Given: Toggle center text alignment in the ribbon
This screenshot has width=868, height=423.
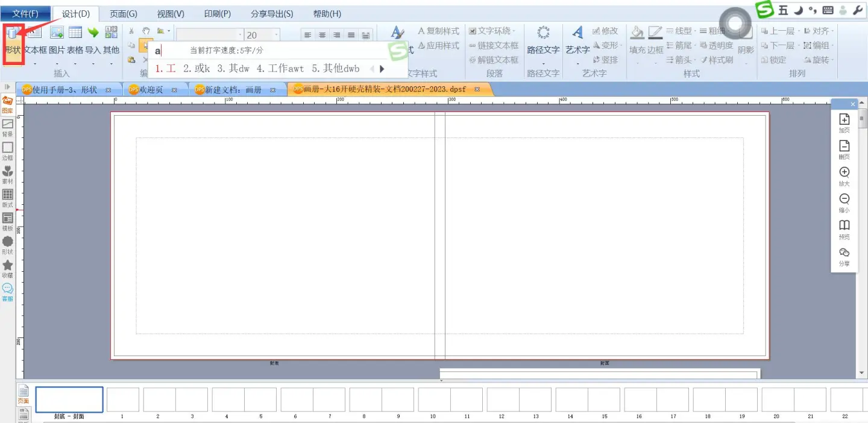Looking at the screenshot, I should click(x=322, y=36).
